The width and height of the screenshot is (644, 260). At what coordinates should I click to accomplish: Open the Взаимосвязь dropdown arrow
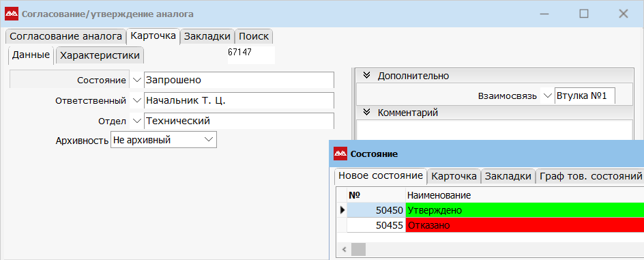547,96
